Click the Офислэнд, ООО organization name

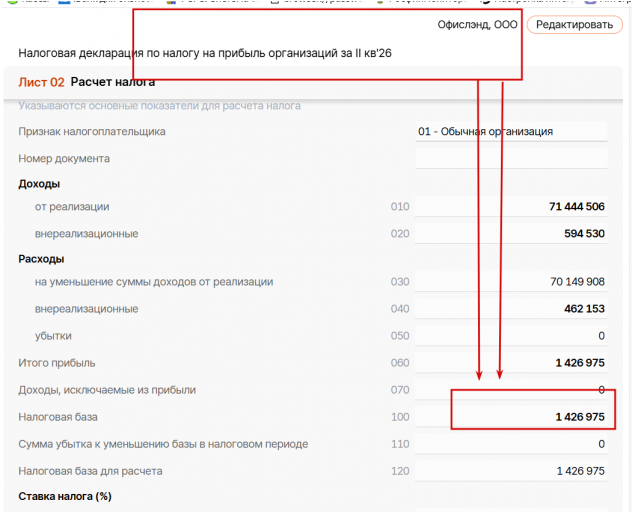477,25
